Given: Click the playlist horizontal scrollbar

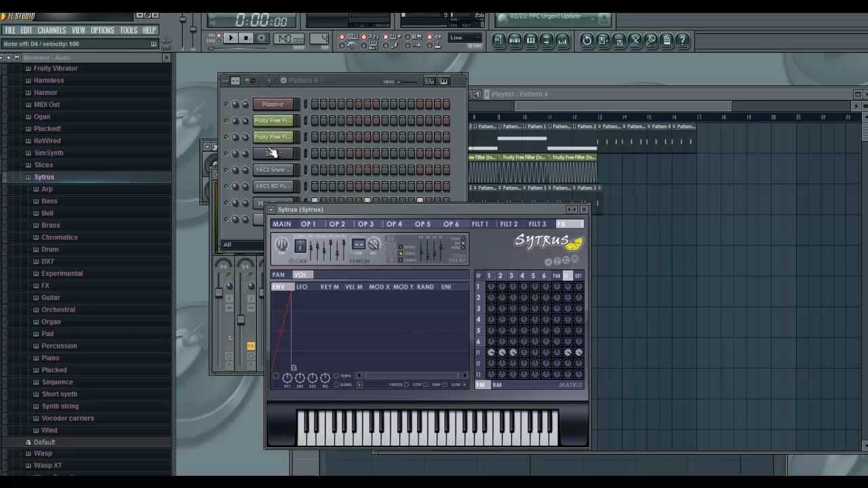Looking at the screenshot, I should click(623, 106).
